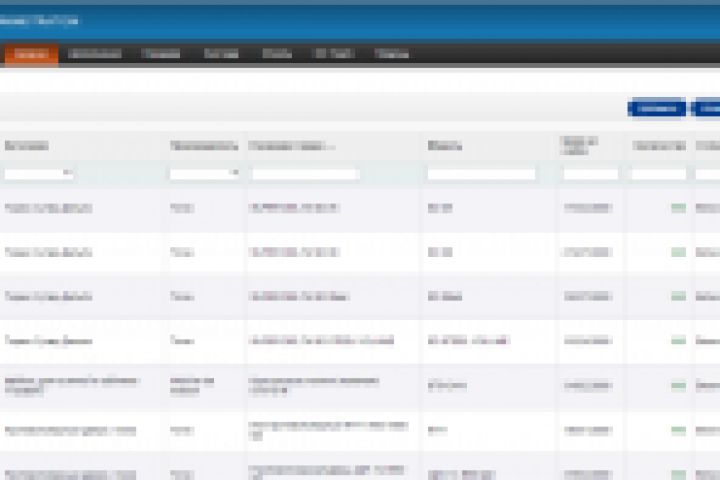This screenshot has width=720, height=480.
Task: Focus the filter field under the fourth column header
Action: [481, 174]
